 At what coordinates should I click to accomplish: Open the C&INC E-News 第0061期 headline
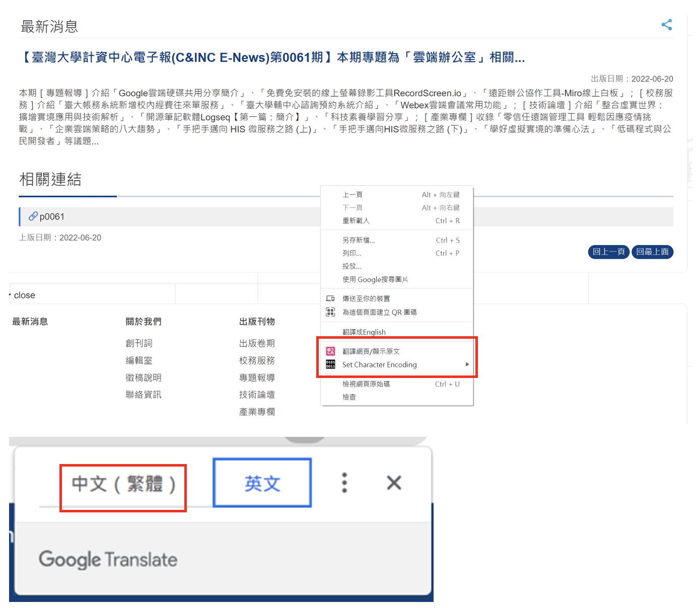(x=272, y=57)
